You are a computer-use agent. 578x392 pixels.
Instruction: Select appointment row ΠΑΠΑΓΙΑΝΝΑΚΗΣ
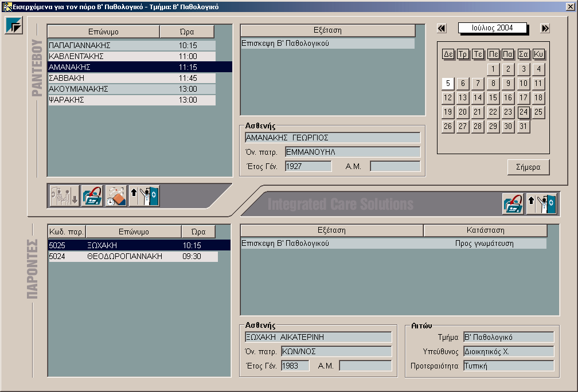coord(132,45)
